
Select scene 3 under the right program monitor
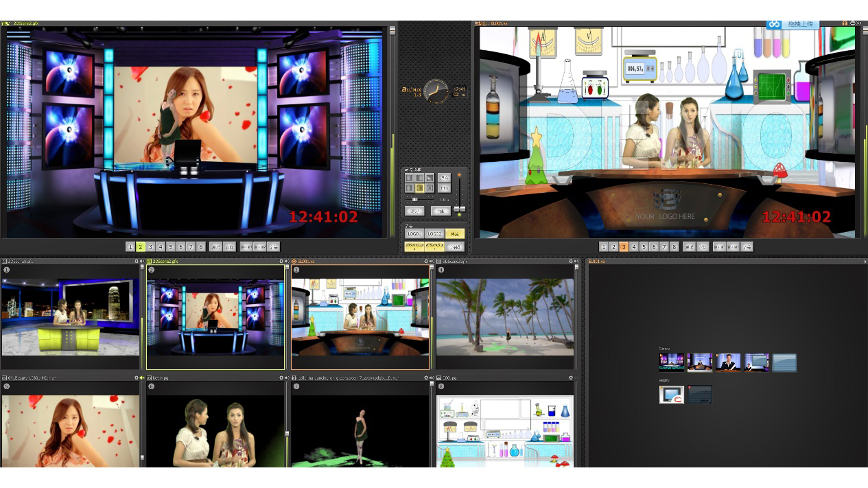624,247
